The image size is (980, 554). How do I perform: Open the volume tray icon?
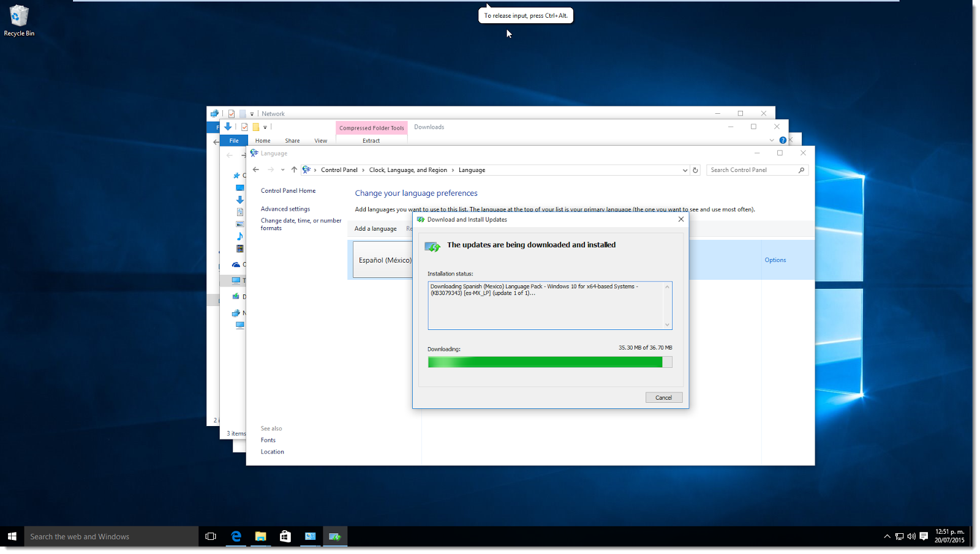(x=911, y=536)
